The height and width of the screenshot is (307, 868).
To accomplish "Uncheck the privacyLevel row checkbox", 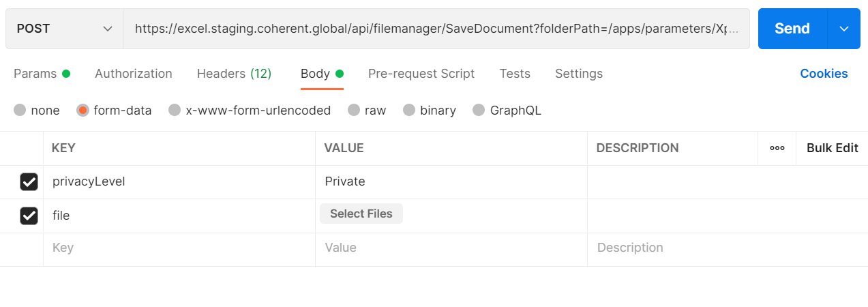I will coord(29,181).
